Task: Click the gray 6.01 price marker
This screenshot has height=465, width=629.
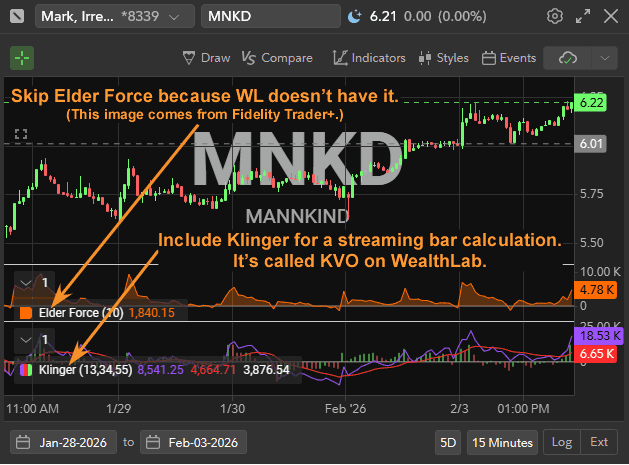Action: coord(590,144)
